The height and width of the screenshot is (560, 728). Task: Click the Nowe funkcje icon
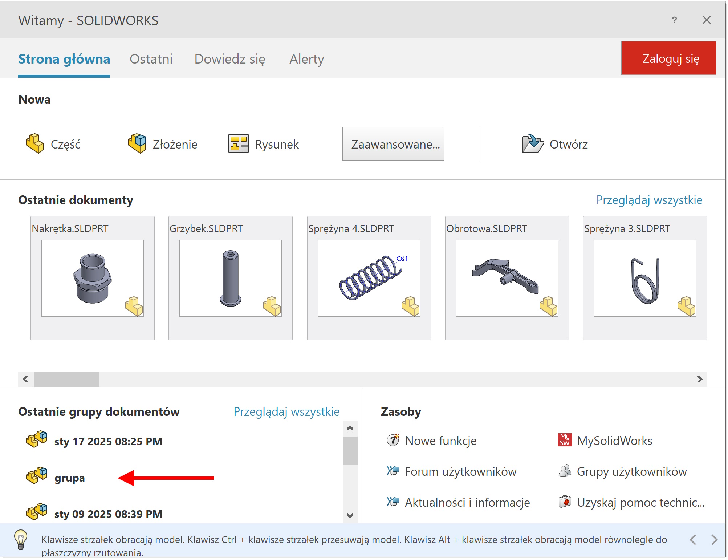(393, 441)
